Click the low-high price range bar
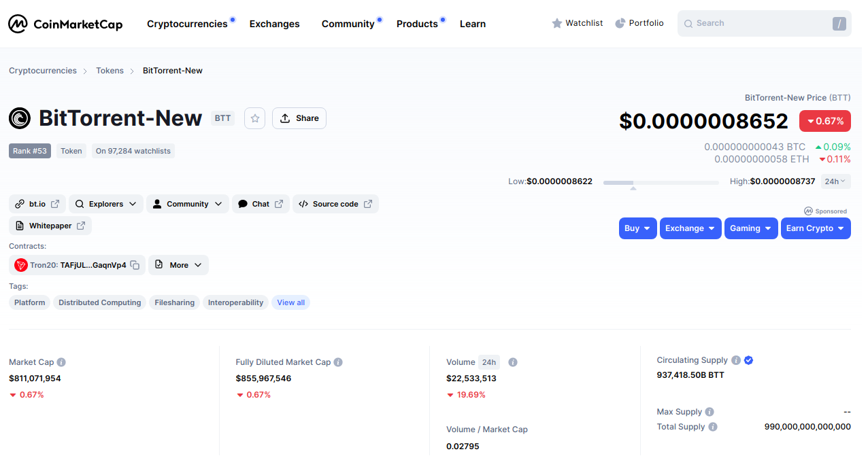Viewport: 868px width, 456px height. coord(661,182)
